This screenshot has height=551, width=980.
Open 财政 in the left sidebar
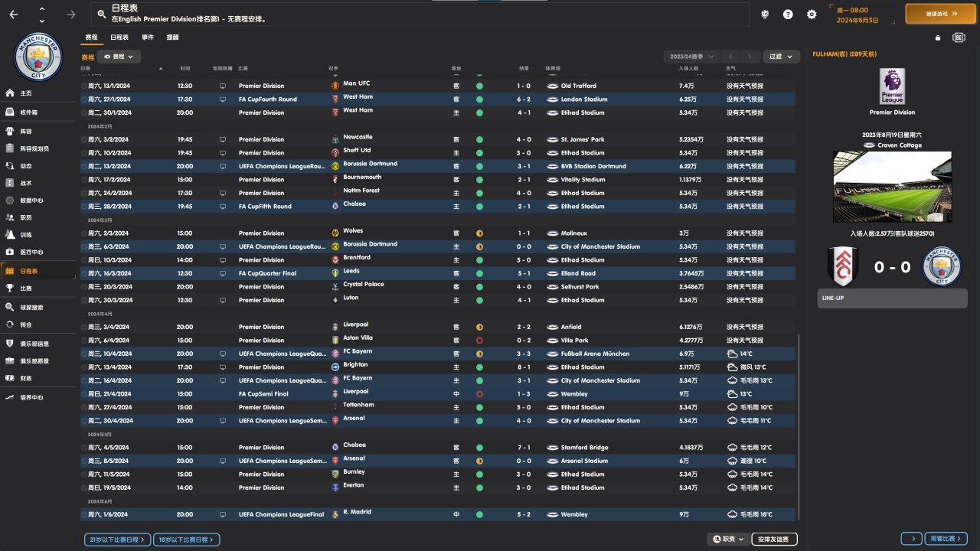[38, 378]
